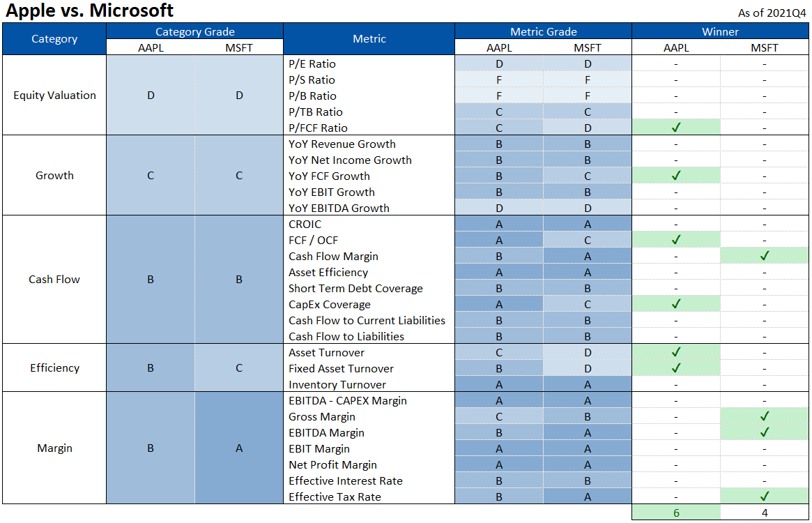Select AAPL metric grade C for Gross Margin
812x523 pixels.
pyautogui.click(x=499, y=417)
